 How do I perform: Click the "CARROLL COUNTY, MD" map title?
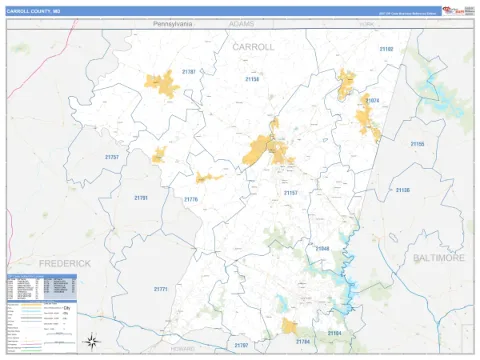[33, 11]
